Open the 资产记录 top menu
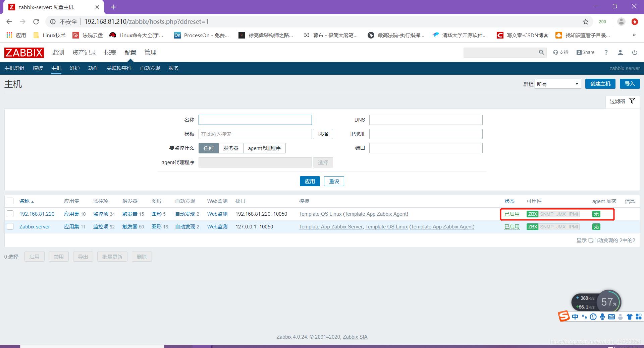Viewport: 644px width, 348px height. (x=84, y=52)
